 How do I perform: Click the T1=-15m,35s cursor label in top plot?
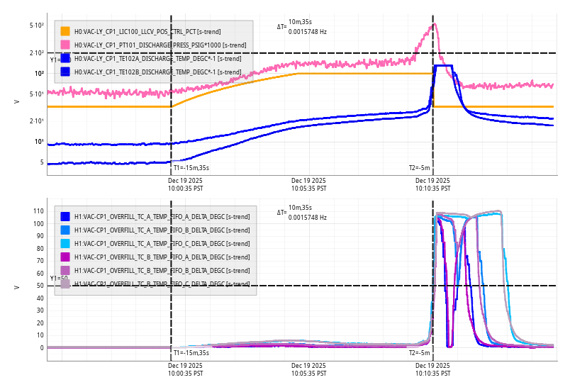click(x=191, y=168)
